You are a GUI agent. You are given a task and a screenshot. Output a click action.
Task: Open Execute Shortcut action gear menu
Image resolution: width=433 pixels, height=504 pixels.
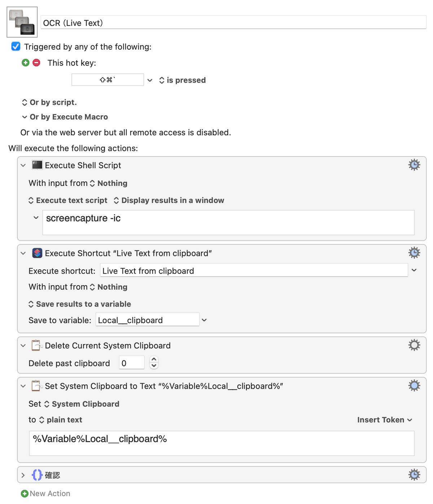tap(414, 253)
